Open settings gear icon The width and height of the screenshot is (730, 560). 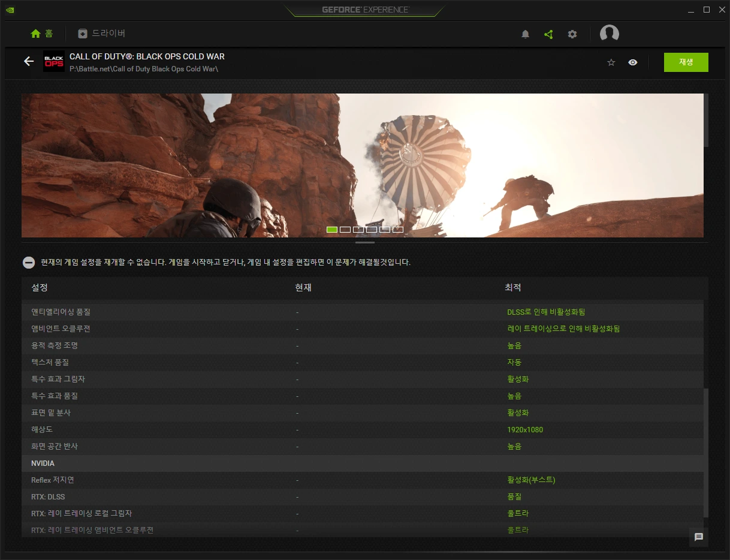[572, 34]
